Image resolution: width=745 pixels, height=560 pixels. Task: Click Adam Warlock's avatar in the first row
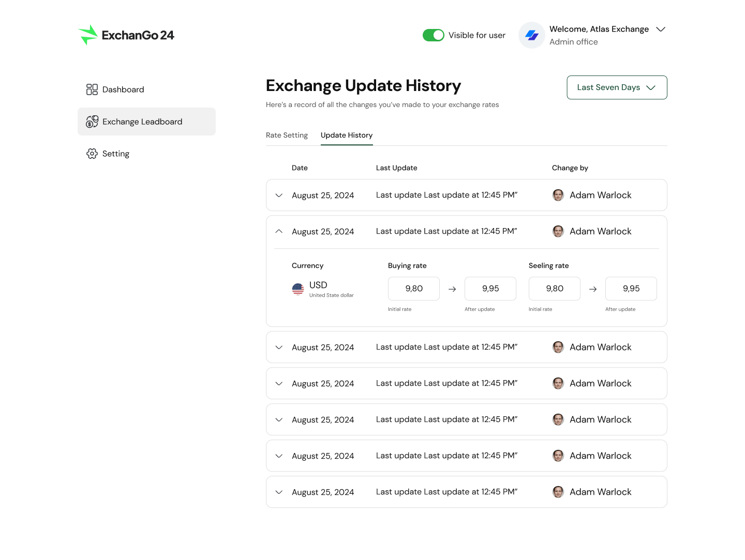pyautogui.click(x=558, y=195)
